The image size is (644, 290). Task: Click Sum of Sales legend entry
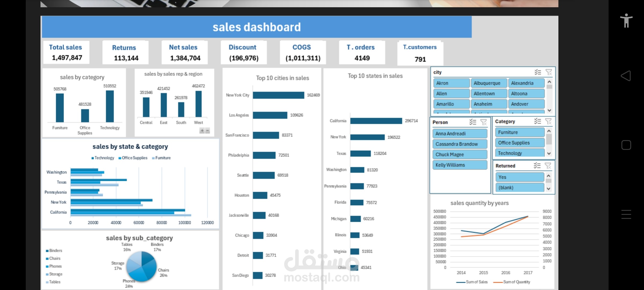(x=472, y=282)
